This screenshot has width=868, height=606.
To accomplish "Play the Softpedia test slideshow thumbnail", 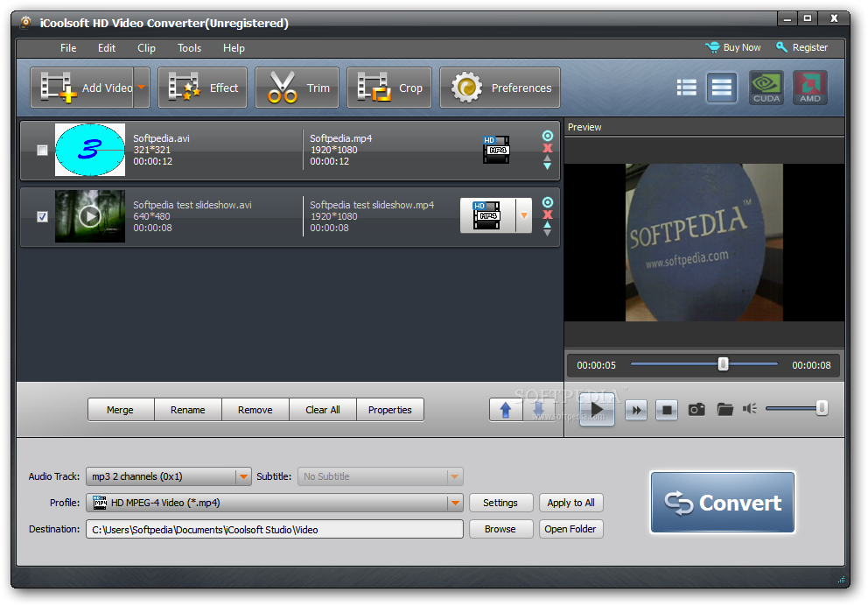I will (89, 216).
